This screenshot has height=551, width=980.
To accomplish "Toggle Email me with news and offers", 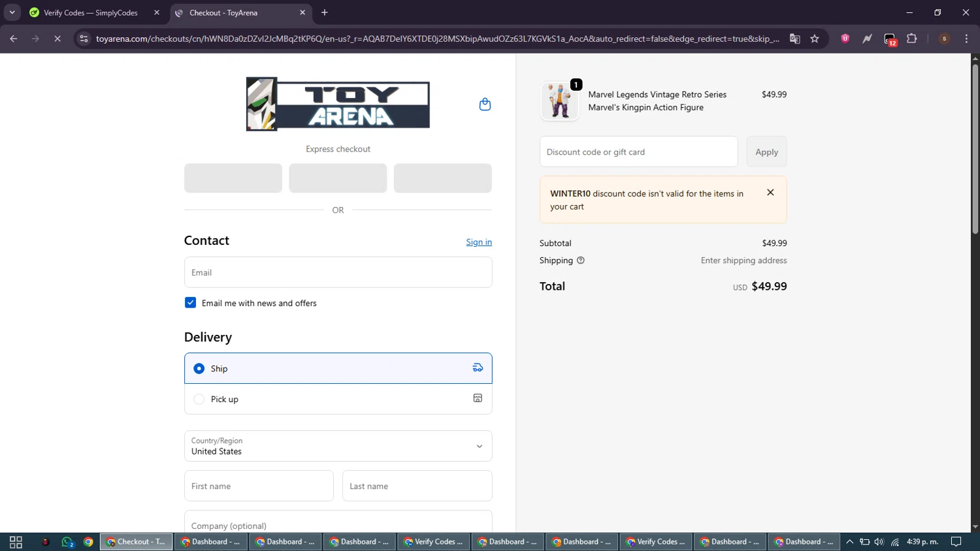I will (190, 303).
